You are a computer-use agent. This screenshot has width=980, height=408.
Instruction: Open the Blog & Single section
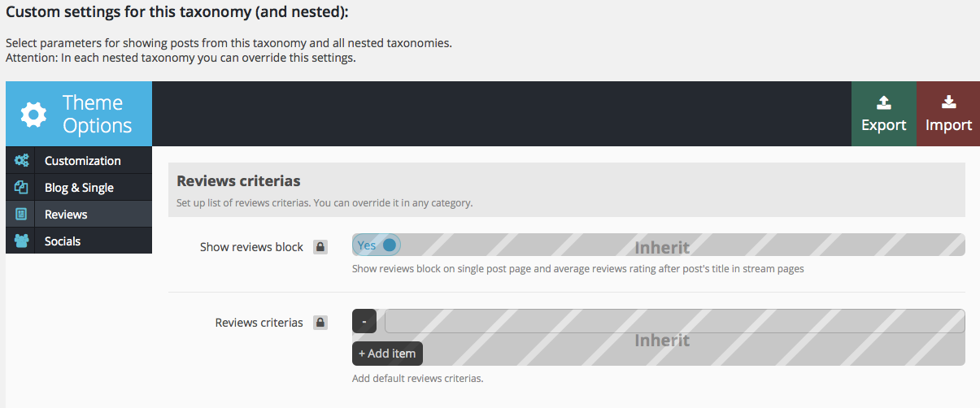pyautogui.click(x=79, y=188)
